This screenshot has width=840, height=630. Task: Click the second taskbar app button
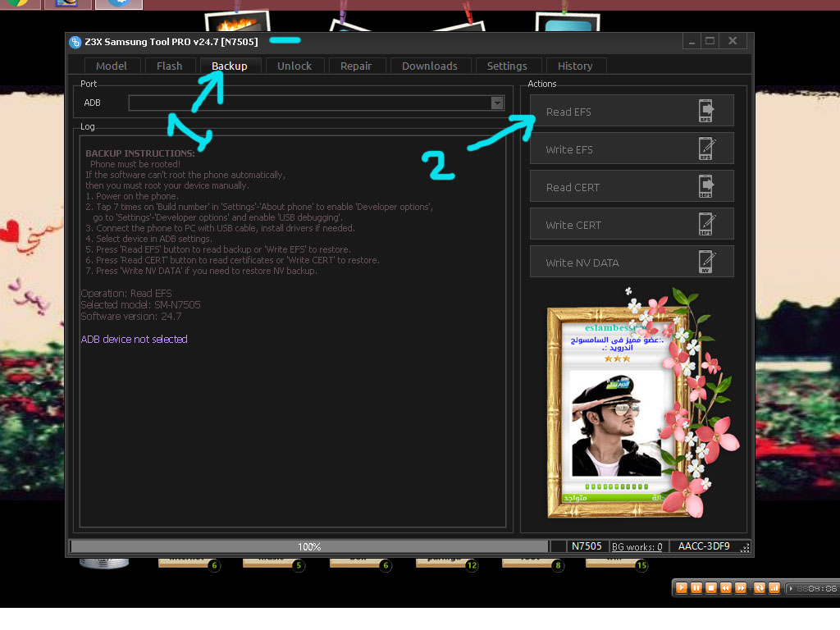pos(67,3)
